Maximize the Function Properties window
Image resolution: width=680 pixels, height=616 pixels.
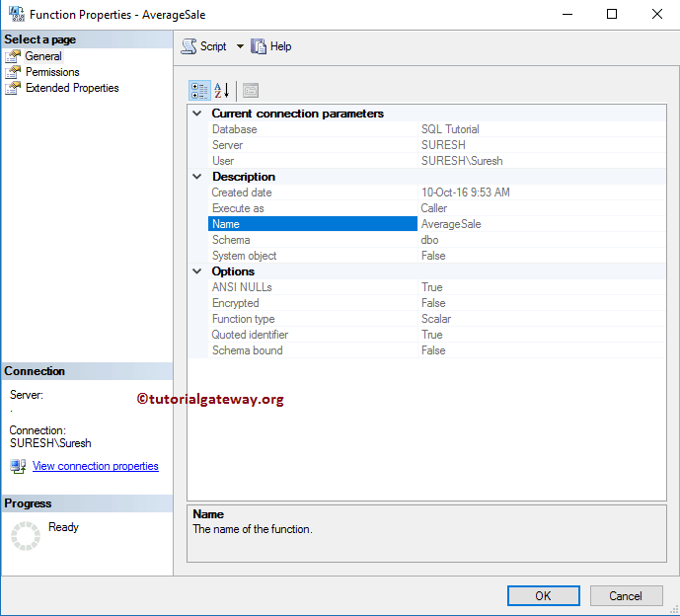612,14
